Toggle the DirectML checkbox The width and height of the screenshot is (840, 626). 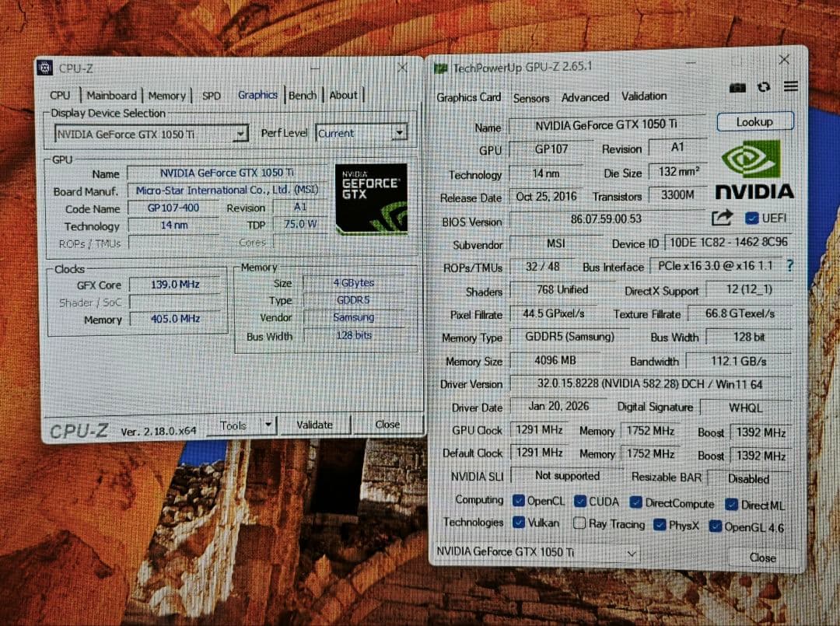coord(731,505)
